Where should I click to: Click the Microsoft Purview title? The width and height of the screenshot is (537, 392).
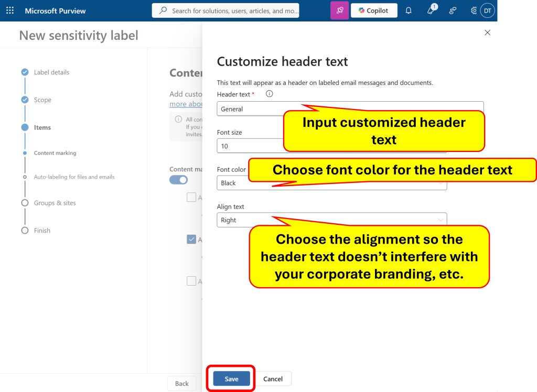click(x=55, y=11)
